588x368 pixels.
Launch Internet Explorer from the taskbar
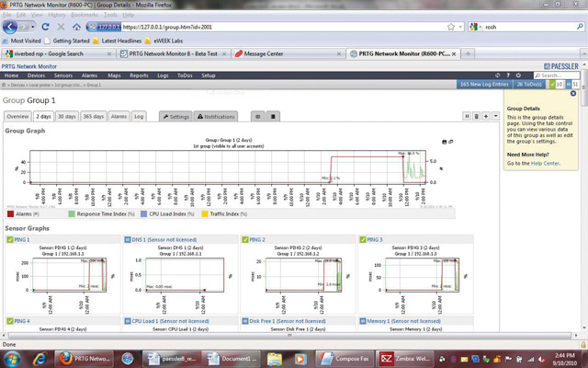pos(40,359)
